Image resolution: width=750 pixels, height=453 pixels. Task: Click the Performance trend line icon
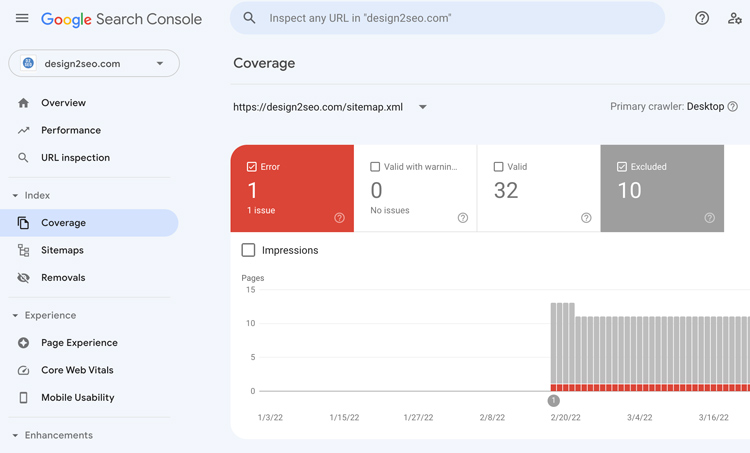pos(23,130)
